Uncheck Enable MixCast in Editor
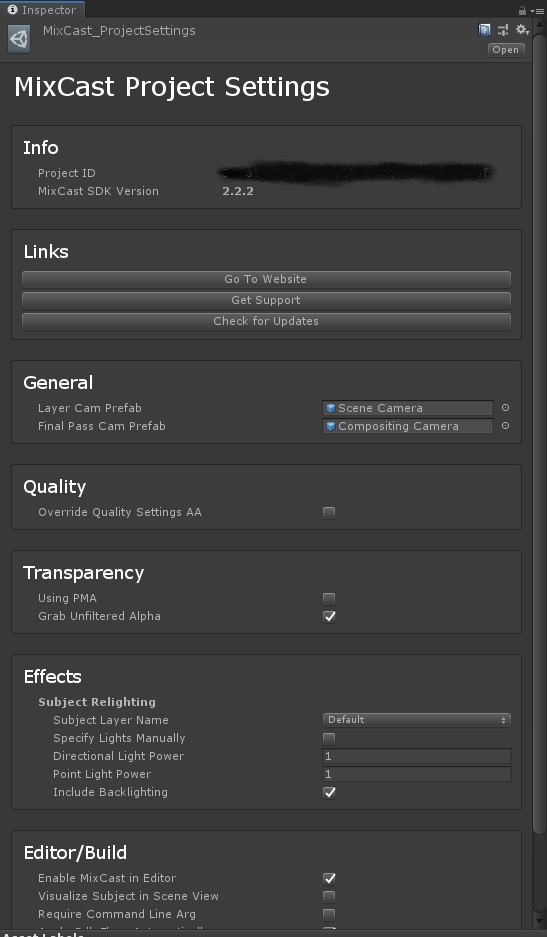 pyautogui.click(x=329, y=878)
